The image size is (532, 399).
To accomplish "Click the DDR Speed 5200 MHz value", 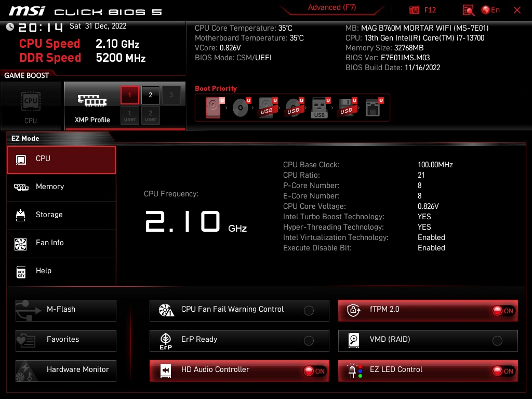I will (x=121, y=58).
